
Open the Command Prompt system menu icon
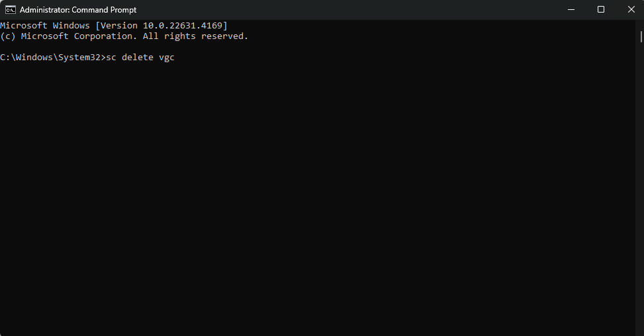[x=10, y=10]
